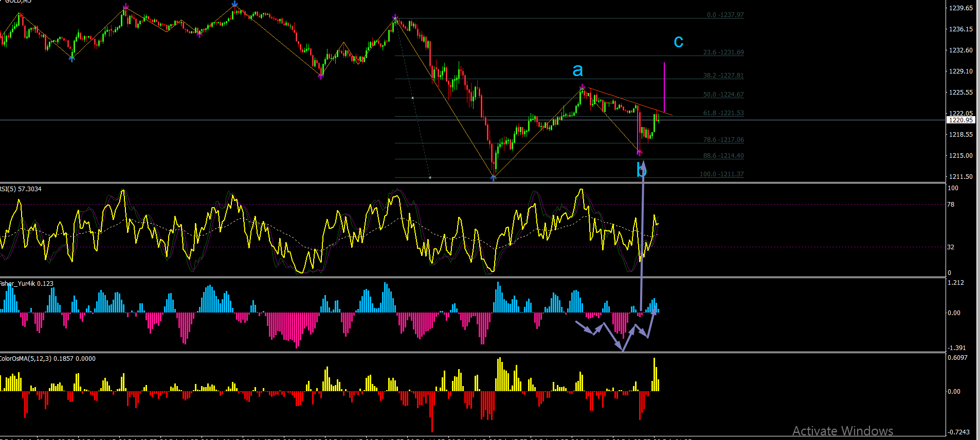This screenshot has width=980, height=440.
Task: Click the "38.2 -1227.81" retracement label
Action: click(x=723, y=76)
